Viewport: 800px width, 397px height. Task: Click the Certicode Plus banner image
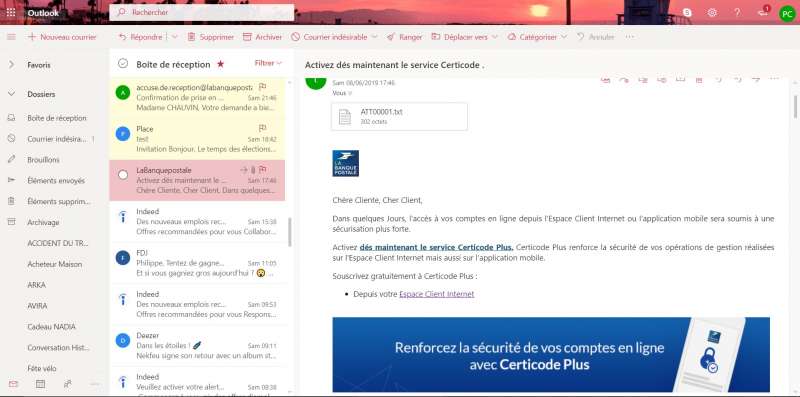tap(551, 354)
